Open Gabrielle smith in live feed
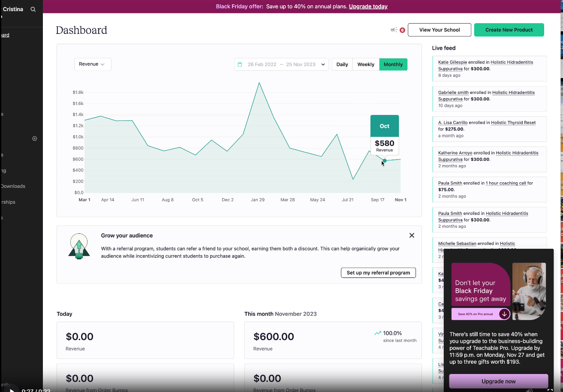The width and height of the screenshot is (563, 392). pyautogui.click(x=453, y=93)
